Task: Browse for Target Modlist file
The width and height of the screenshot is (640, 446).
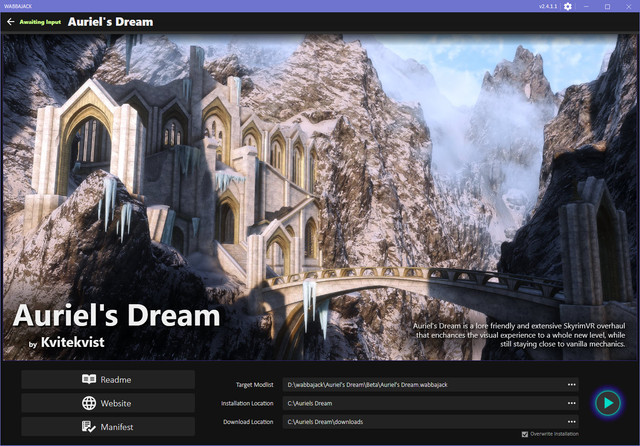Action: pyautogui.click(x=571, y=385)
